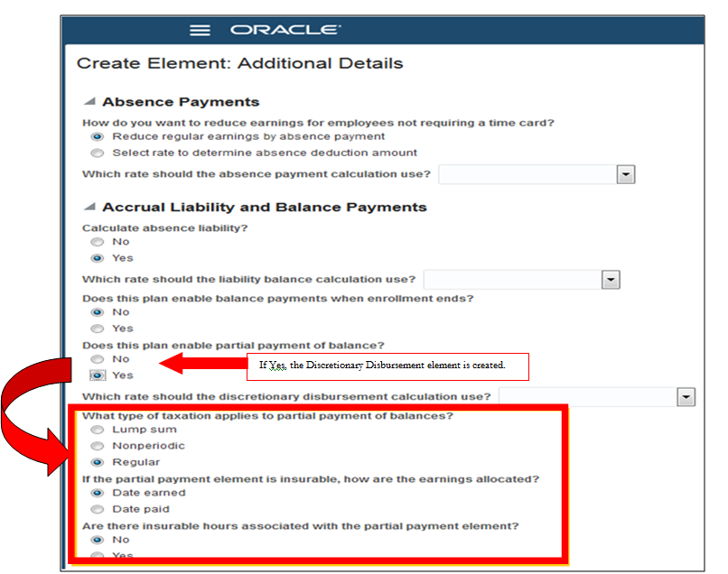Image resolution: width=728 pixels, height=574 pixels.
Task: Select Nonperiodic taxation type
Action: [x=98, y=446]
